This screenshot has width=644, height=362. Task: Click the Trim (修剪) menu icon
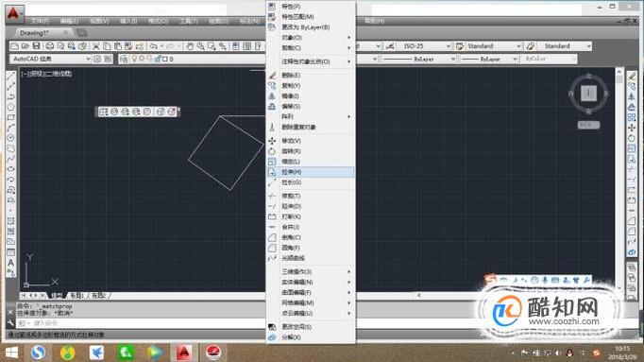pyautogui.click(x=272, y=196)
